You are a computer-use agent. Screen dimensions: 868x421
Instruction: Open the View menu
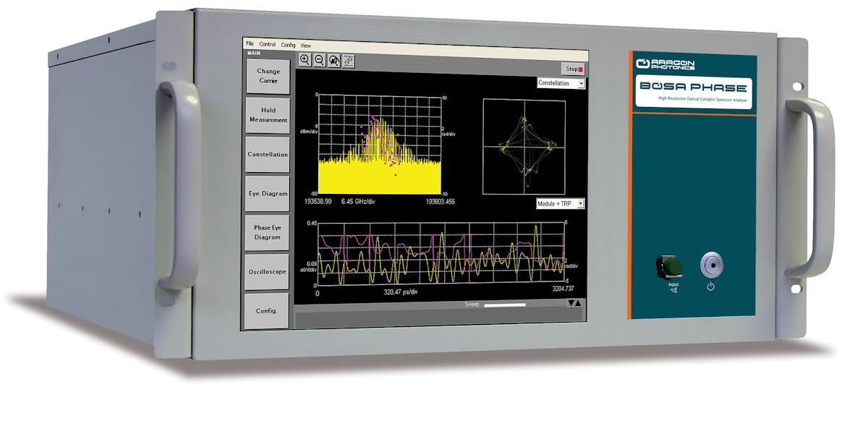306,45
